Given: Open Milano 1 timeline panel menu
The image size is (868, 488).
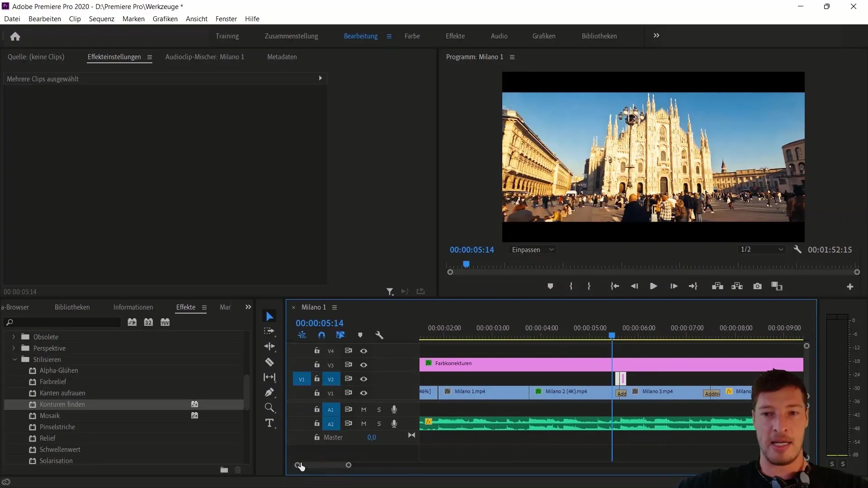Looking at the screenshot, I should coord(335,307).
